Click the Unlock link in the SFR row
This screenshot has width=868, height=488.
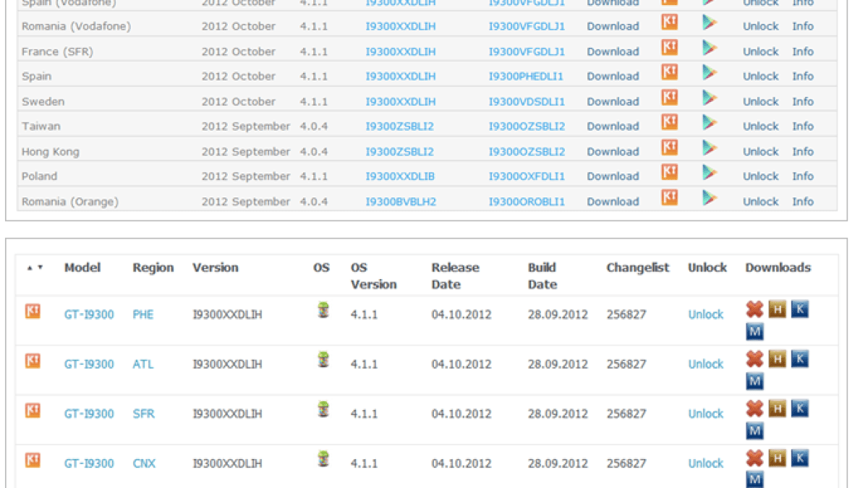click(x=705, y=414)
